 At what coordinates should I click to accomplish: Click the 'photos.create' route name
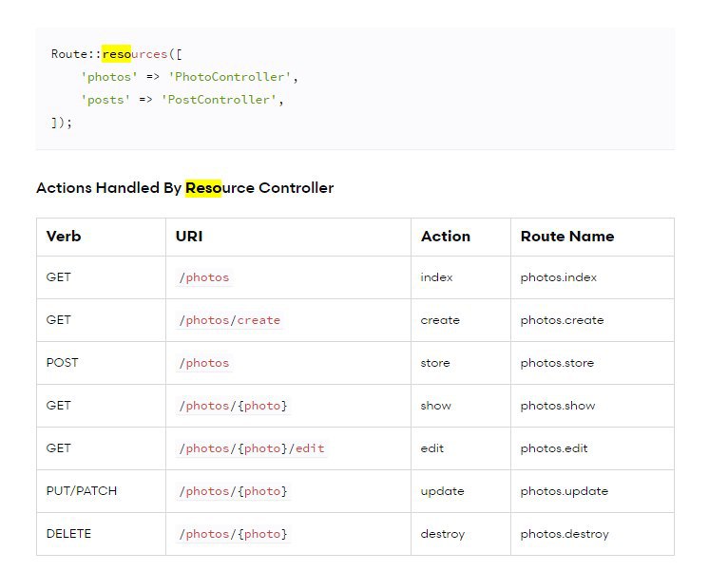(x=563, y=320)
